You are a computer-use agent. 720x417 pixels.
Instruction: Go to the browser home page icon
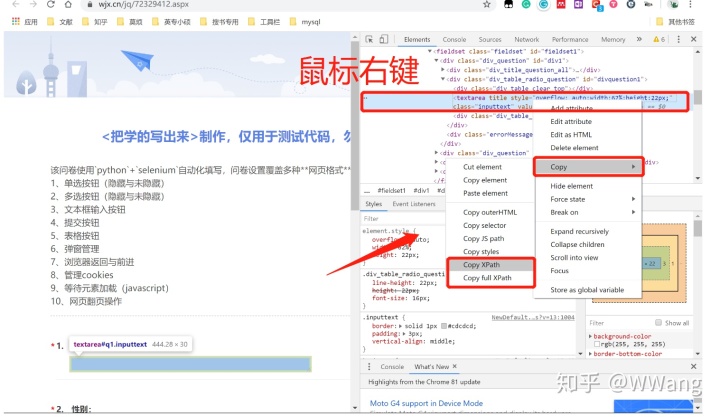[68, 4]
